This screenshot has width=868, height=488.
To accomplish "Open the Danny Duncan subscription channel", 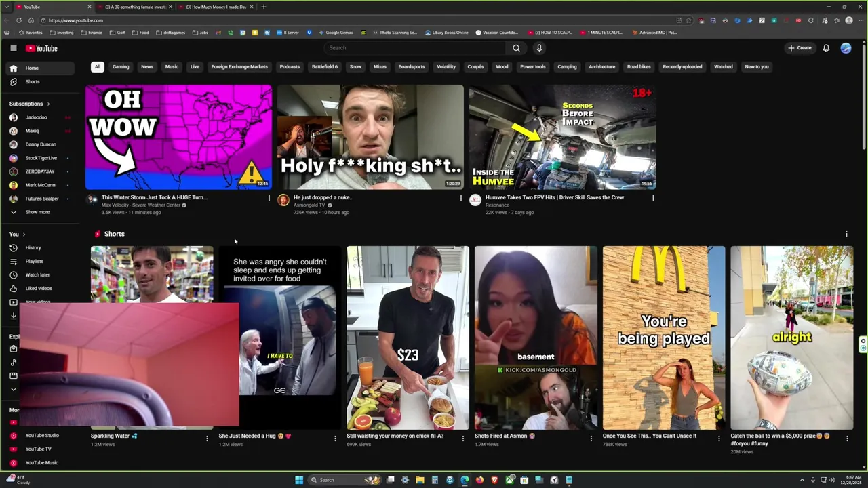I will pos(41,144).
